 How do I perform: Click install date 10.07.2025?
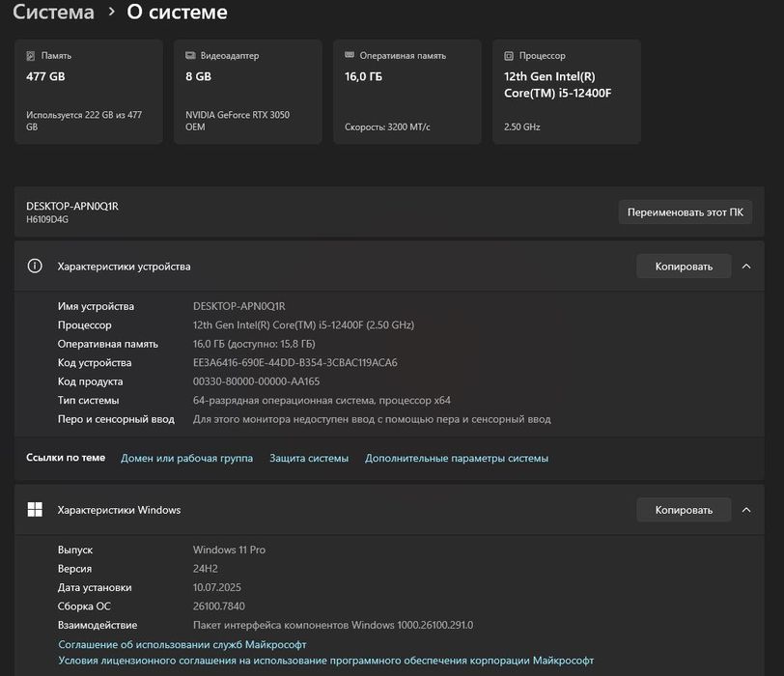click(x=217, y=587)
